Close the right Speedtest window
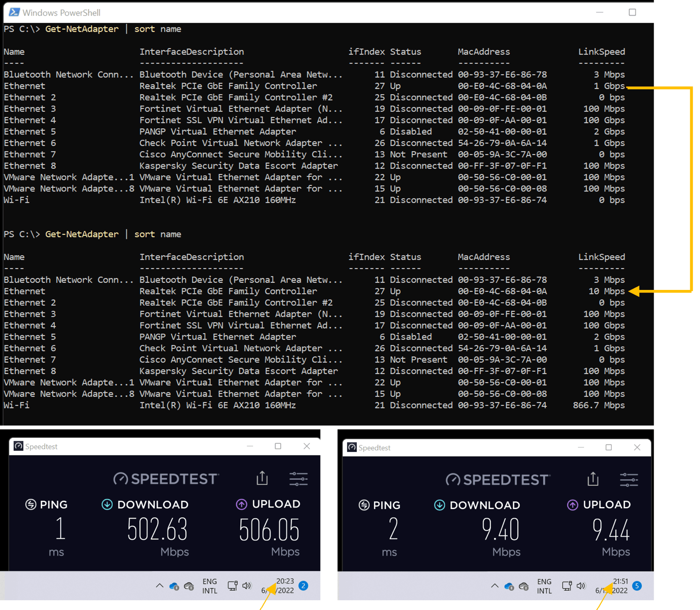The image size is (700, 610). coord(637,447)
